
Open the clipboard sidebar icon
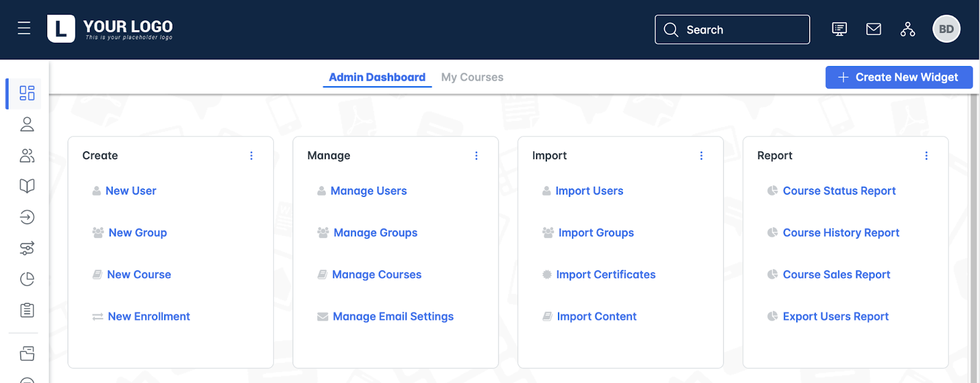[x=27, y=310]
